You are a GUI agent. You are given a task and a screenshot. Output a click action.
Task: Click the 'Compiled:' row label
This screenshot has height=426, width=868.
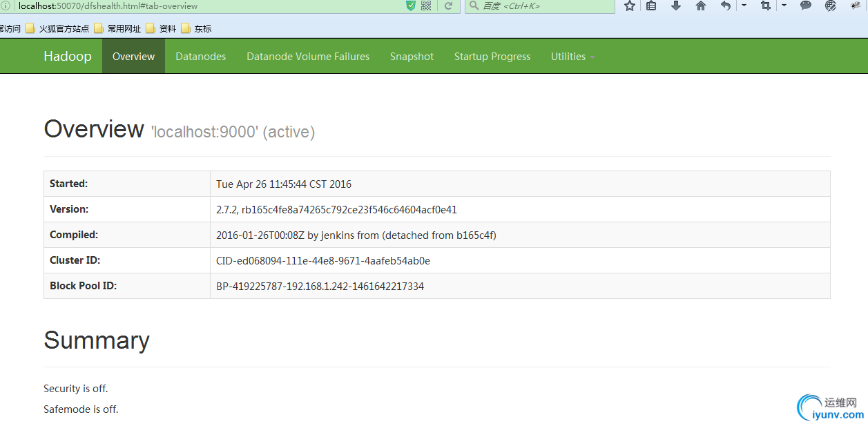[x=74, y=235]
